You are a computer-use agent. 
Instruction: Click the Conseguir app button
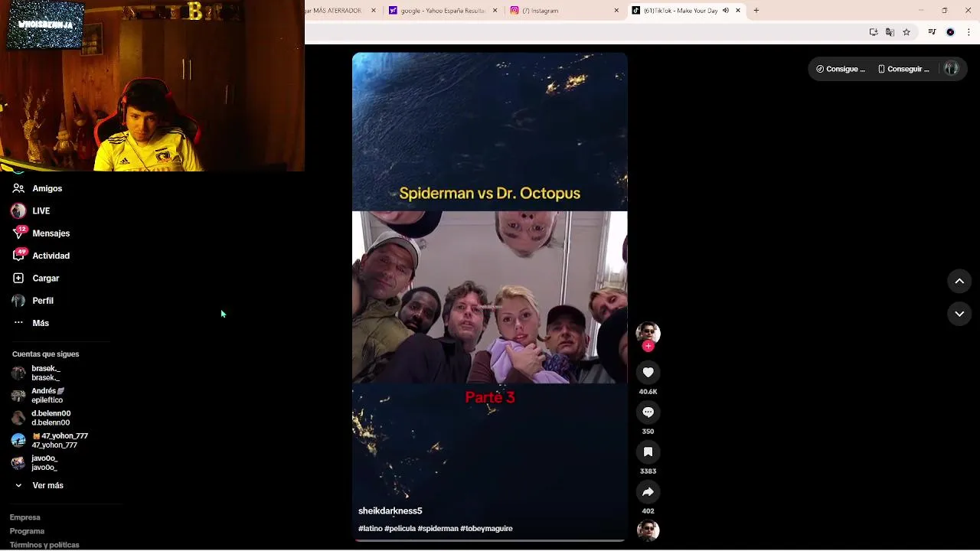point(903,69)
